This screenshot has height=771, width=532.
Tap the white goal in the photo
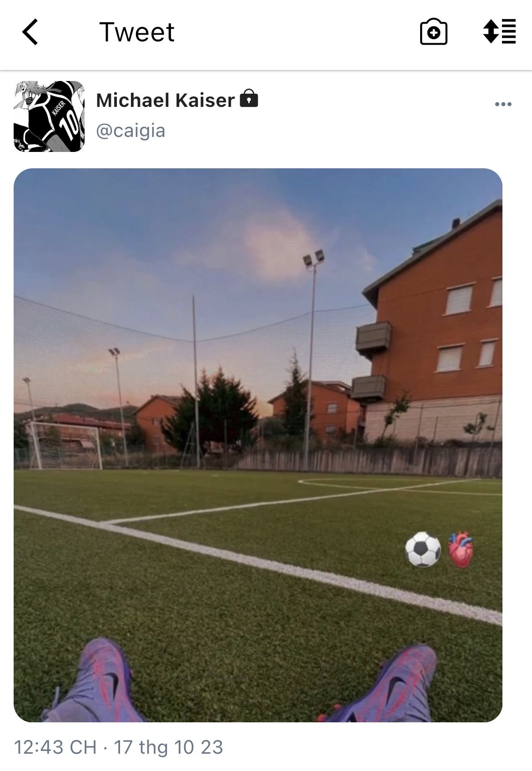[64, 445]
